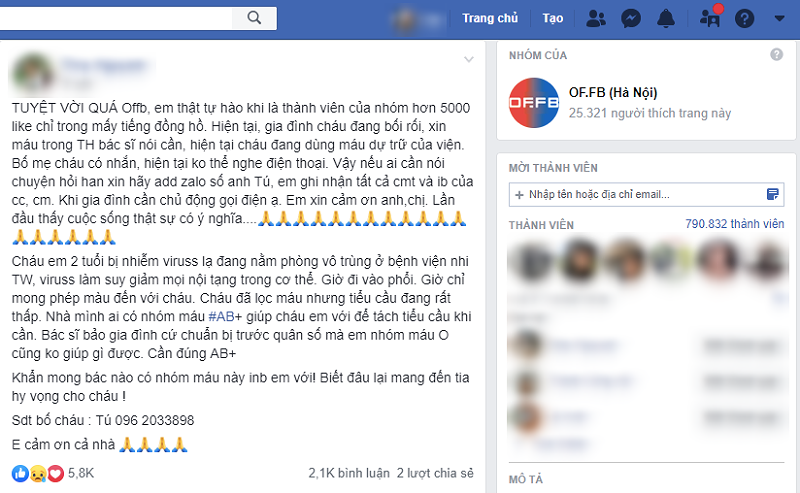Click the group icon with red notification dot
Image resolution: width=800 pixels, height=493 pixels.
click(x=710, y=18)
